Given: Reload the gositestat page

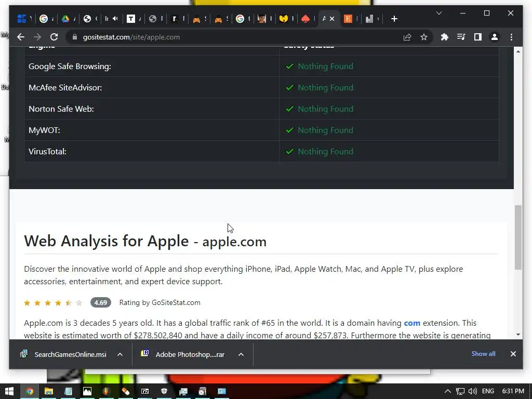Looking at the screenshot, I should click(x=54, y=37).
